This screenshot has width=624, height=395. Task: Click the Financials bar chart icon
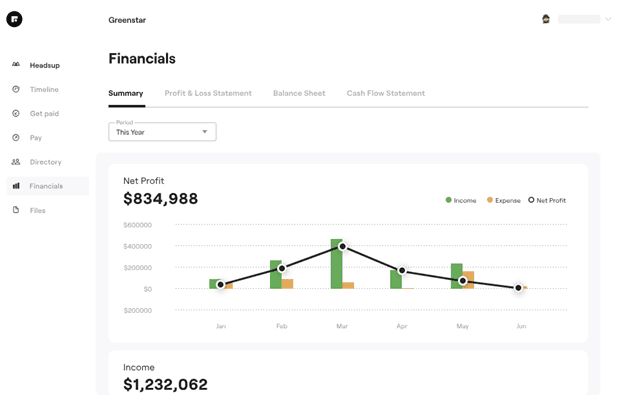point(16,186)
